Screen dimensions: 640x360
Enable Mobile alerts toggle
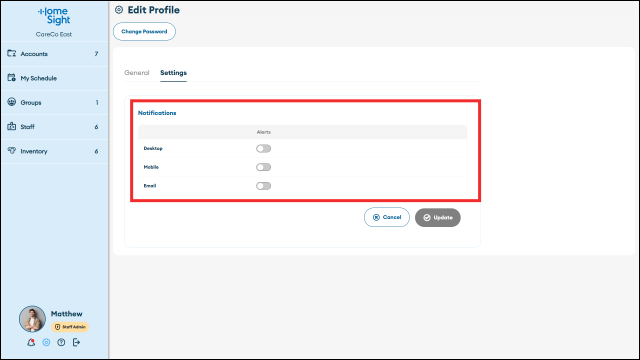point(263,167)
